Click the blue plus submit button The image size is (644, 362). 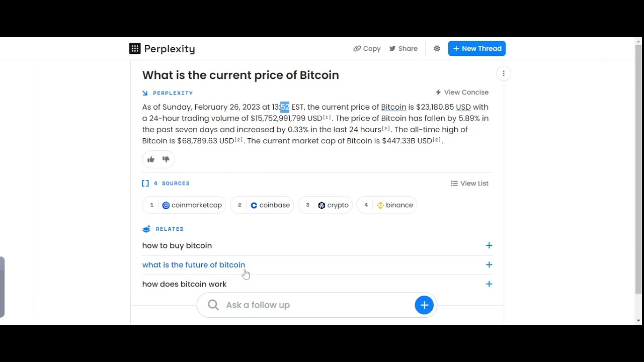424,305
